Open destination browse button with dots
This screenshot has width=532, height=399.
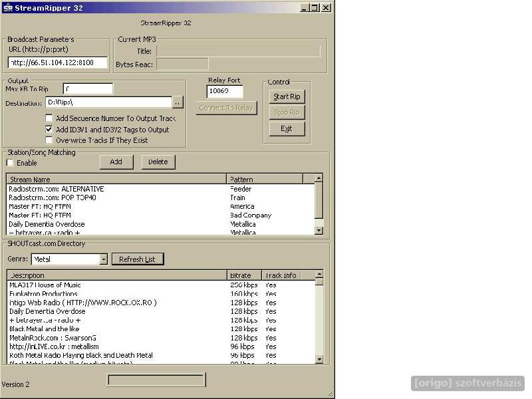pos(178,102)
